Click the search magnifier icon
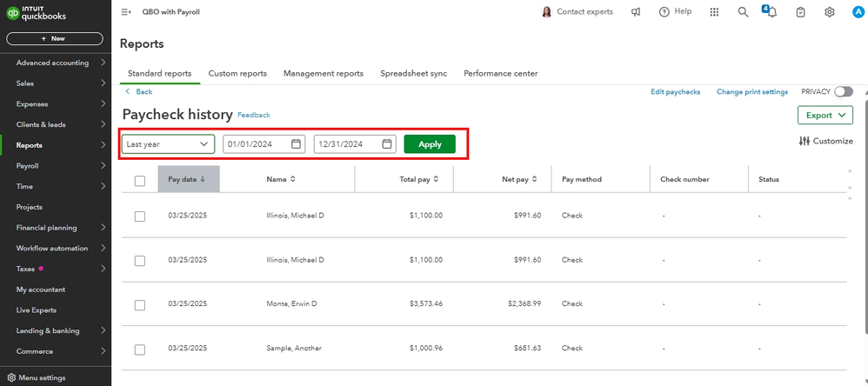868x386 pixels. [x=743, y=12]
